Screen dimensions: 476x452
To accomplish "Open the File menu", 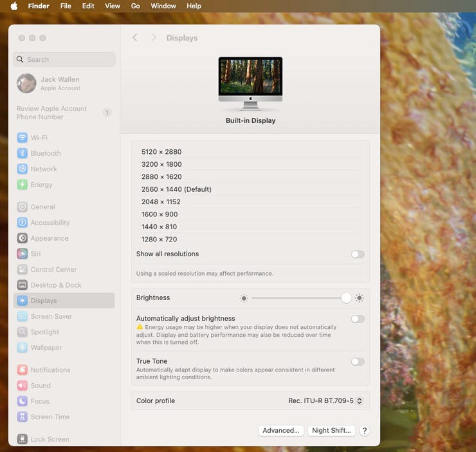I will (66, 6).
